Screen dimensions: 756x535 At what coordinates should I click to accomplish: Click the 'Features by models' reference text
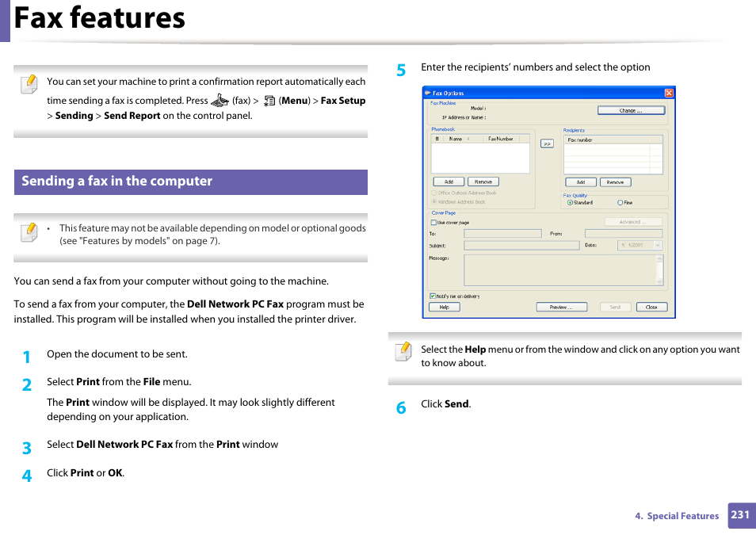tap(124, 241)
